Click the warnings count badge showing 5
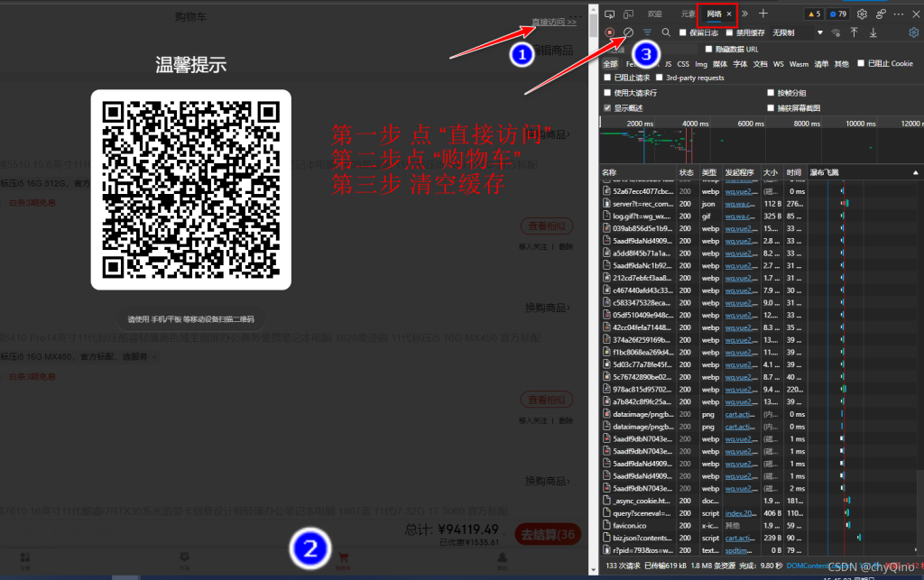Screen dimensions: 924x580 (x=814, y=14)
